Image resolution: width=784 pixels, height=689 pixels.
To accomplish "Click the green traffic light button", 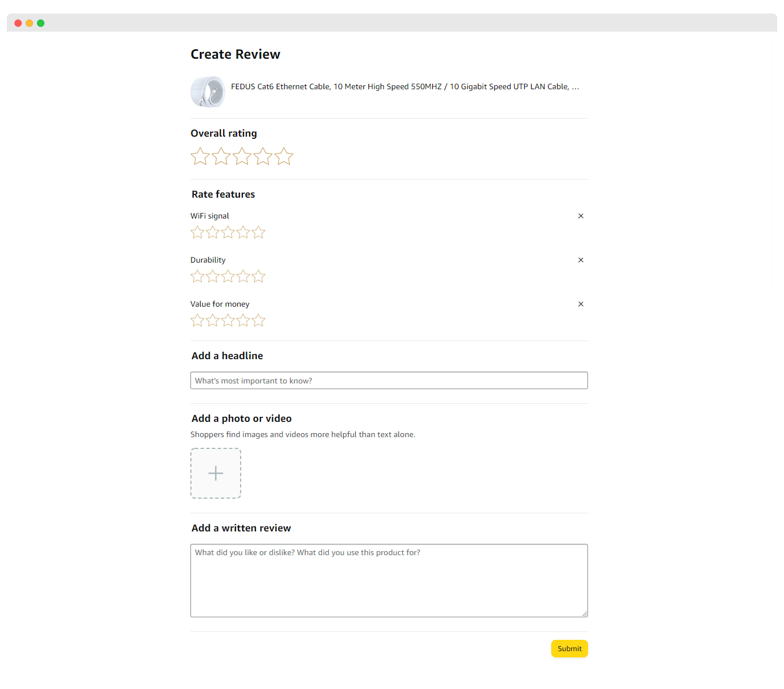I will tap(40, 23).
